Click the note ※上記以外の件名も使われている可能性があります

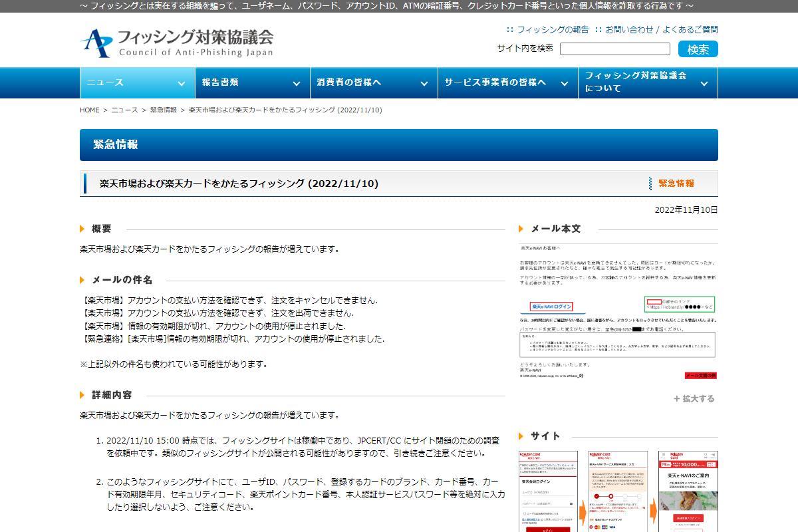point(174,364)
